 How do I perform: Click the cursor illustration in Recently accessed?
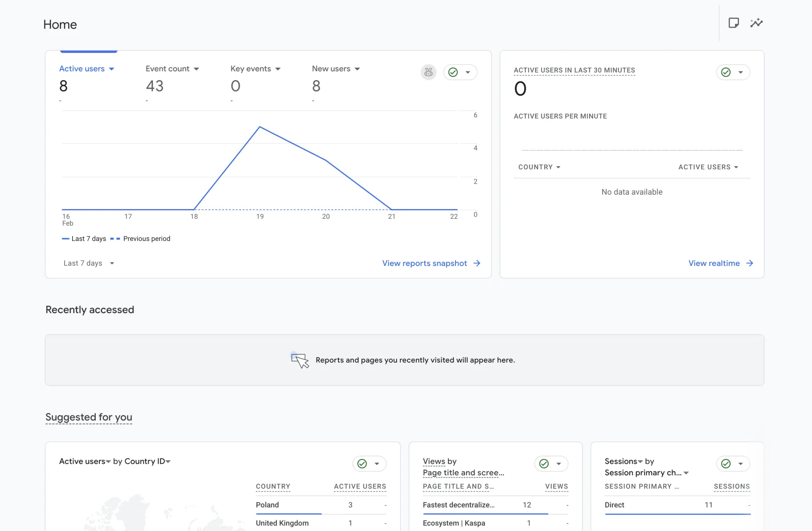tap(299, 360)
